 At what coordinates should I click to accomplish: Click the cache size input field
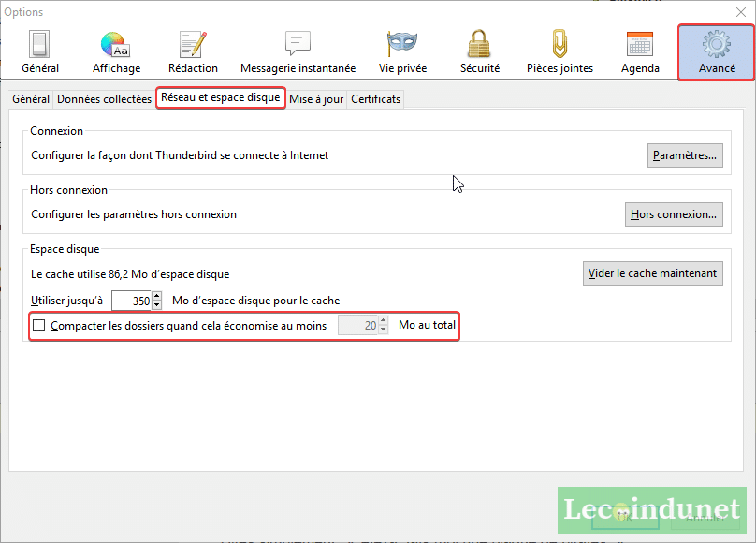point(131,301)
